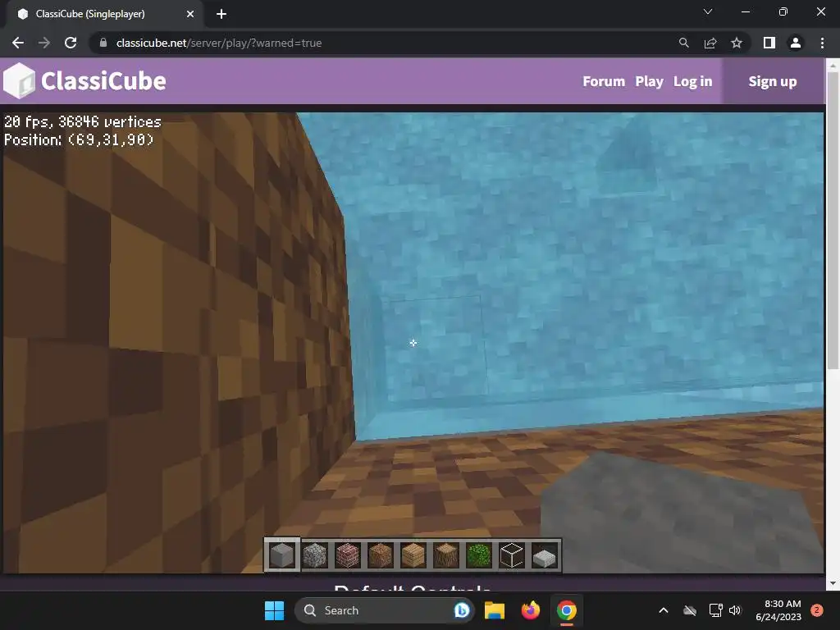Select the stone block in hotbar
The width and height of the screenshot is (840, 630).
click(x=282, y=555)
